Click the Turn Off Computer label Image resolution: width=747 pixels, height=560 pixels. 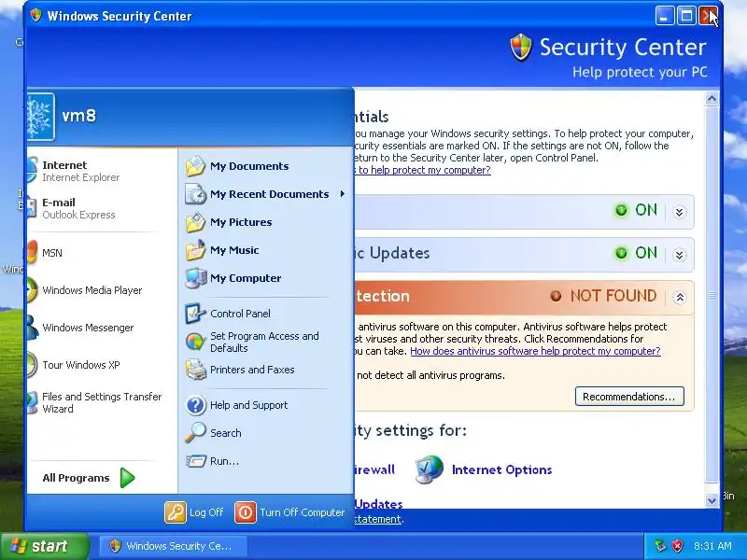[302, 512]
